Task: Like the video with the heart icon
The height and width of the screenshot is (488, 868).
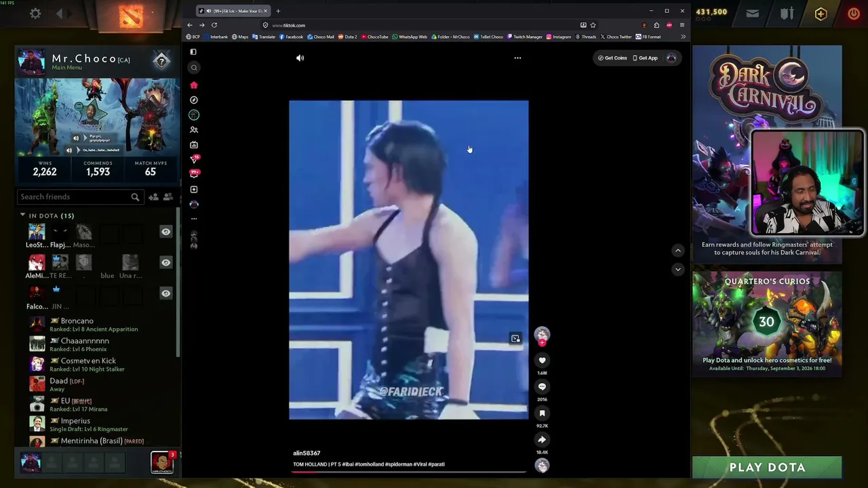Action: pyautogui.click(x=542, y=361)
